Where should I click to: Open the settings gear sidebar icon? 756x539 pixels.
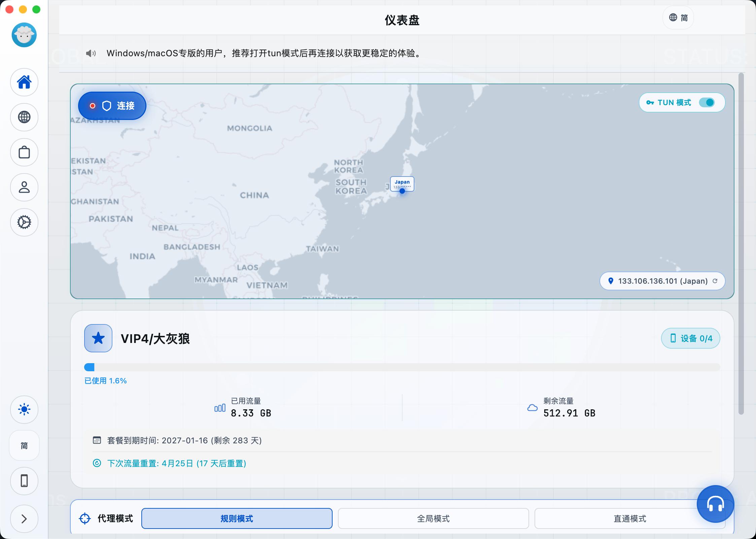24,222
